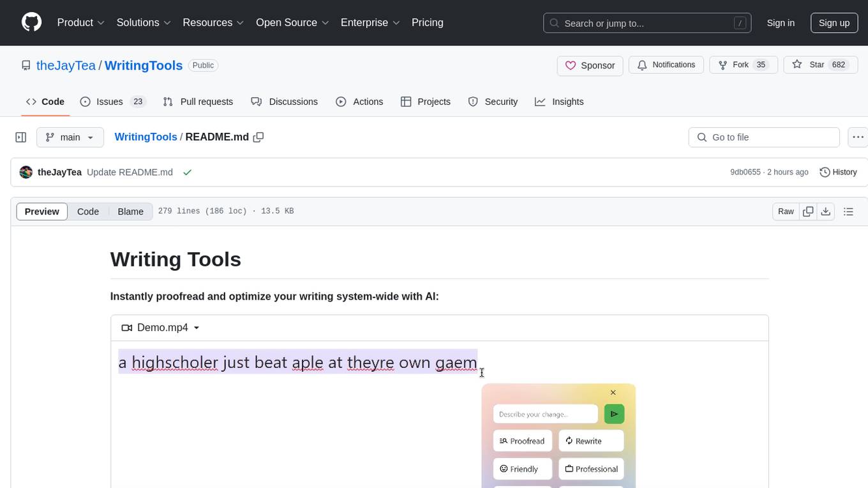Click the Writing Tools heading

176,259
